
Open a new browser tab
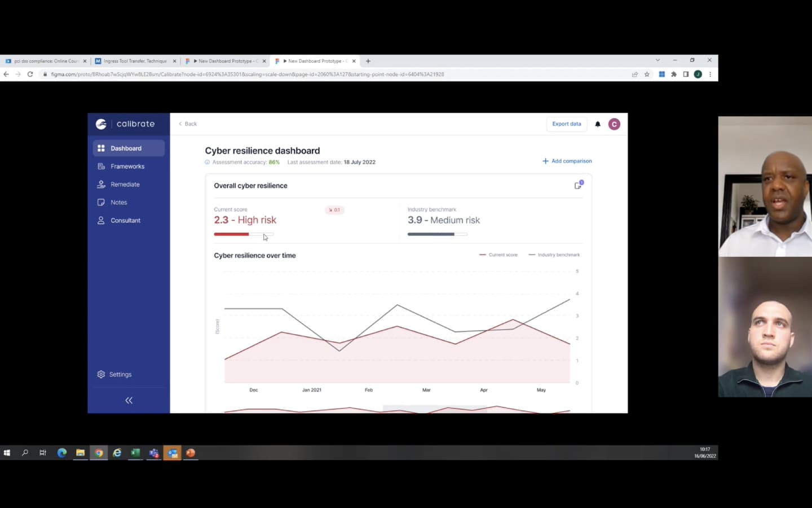368,61
